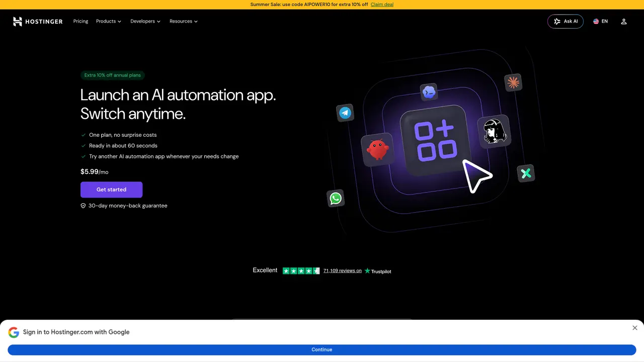
Task: Click the Get started button
Action: click(111, 190)
